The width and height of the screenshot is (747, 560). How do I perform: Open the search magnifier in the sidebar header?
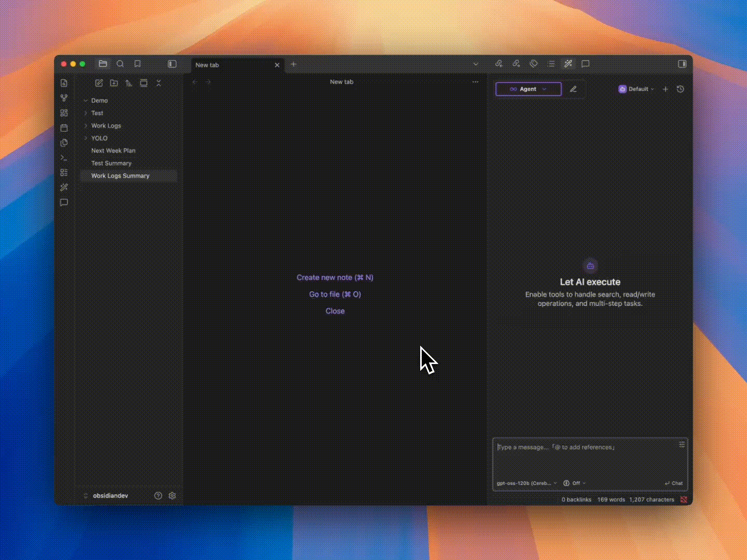click(x=120, y=64)
